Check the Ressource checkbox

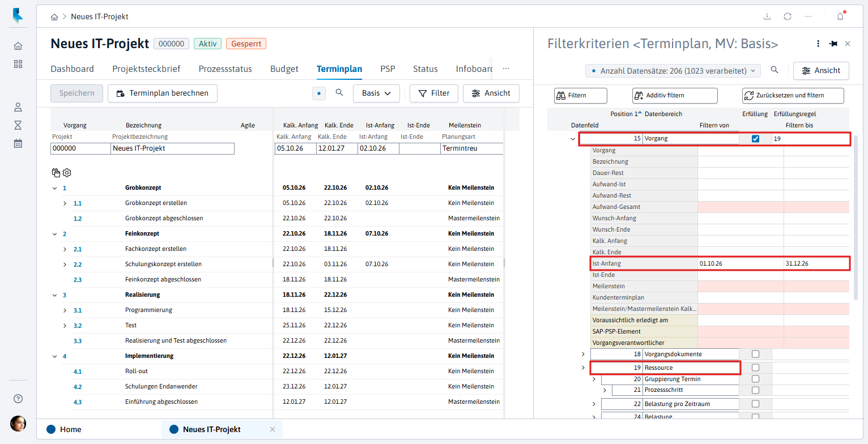(x=755, y=368)
